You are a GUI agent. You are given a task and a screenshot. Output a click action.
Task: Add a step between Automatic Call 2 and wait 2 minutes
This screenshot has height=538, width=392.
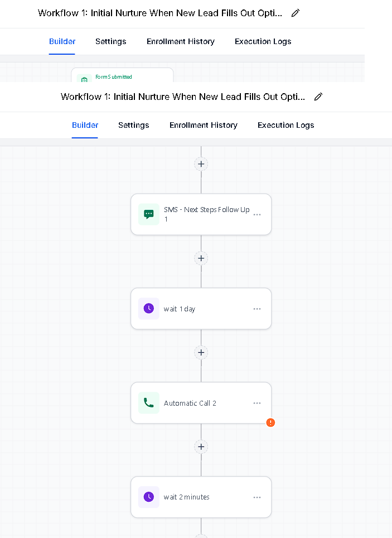201,446
